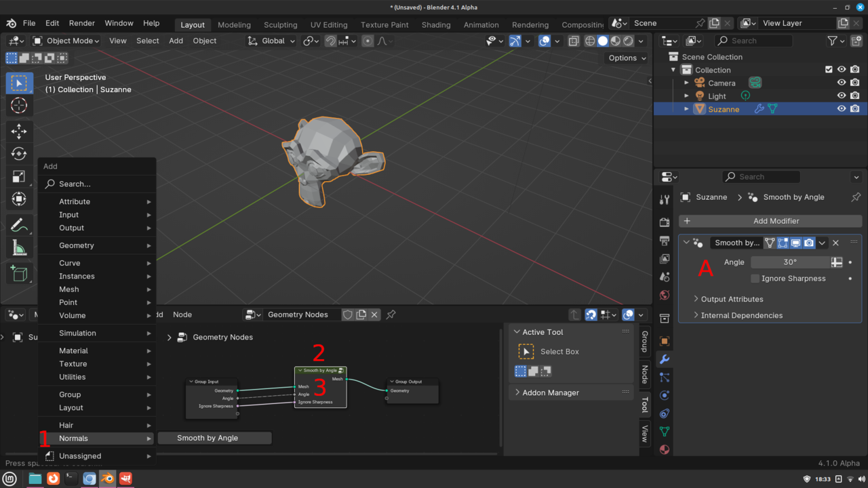Open the Node tab in sidebar
The width and height of the screenshot is (868, 488).
[x=644, y=375]
